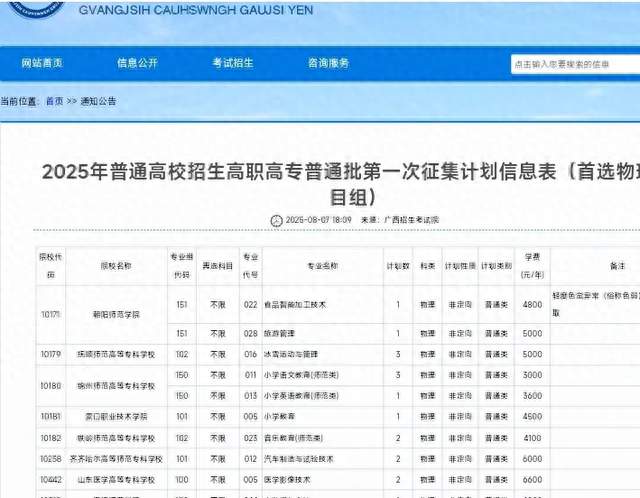Viewport: 640px width, 498px height.
Task: Click the 计划类别 column header
Action: coord(496,266)
